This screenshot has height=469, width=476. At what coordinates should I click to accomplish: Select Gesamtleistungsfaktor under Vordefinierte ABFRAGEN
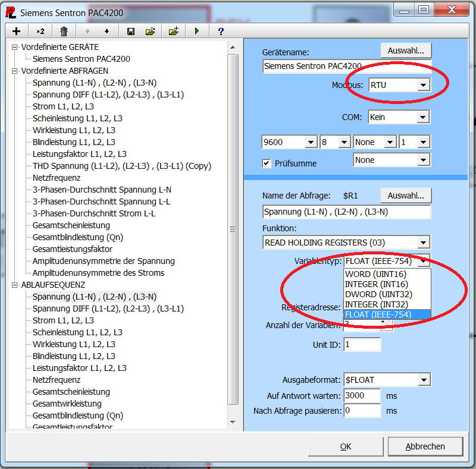pyautogui.click(x=72, y=249)
